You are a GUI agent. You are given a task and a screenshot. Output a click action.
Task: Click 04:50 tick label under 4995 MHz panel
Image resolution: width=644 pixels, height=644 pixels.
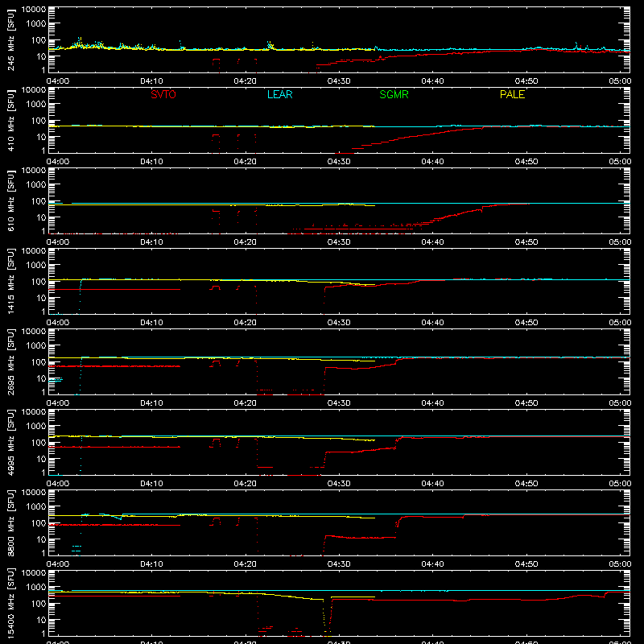tap(526, 484)
